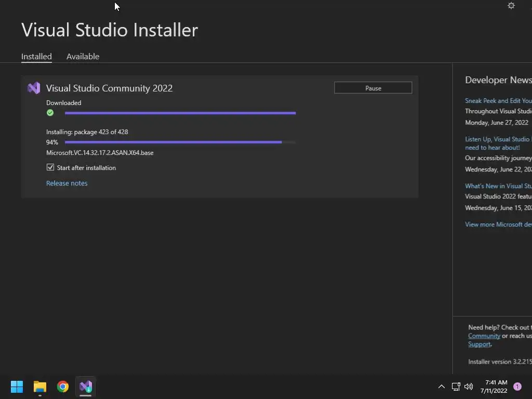Open the Community help link
Image resolution: width=532 pixels, height=399 pixels.
pyautogui.click(x=484, y=336)
